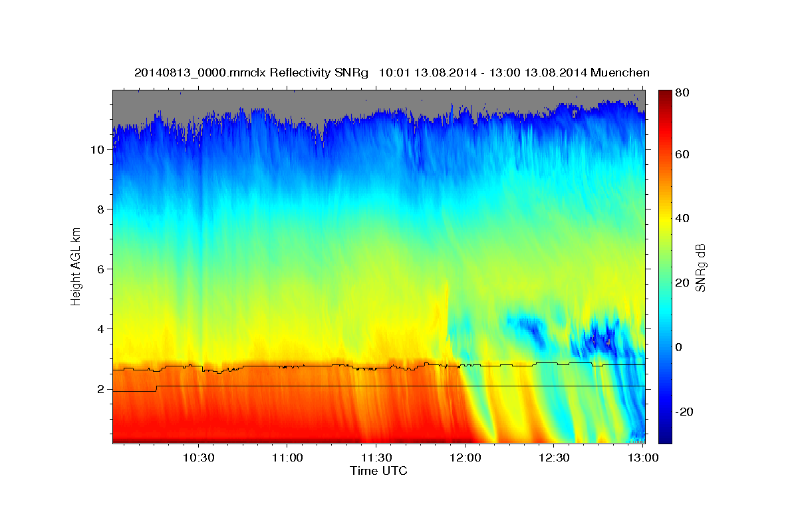The width and height of the screenshot is (798, 532).
Task: Click the 'SNRg dB' colorbar label
Action: [700, 268]
